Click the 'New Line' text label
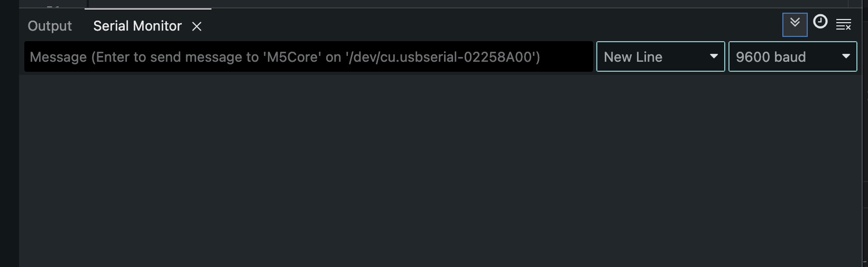868x267 pixels. [x=633, y=57]
